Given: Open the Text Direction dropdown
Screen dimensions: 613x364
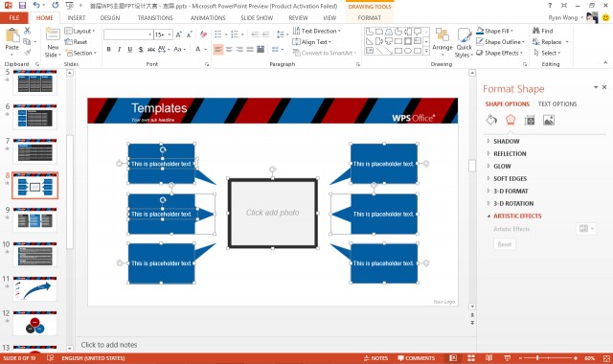Looking at the screenshot, I should [x=317, y=31].
